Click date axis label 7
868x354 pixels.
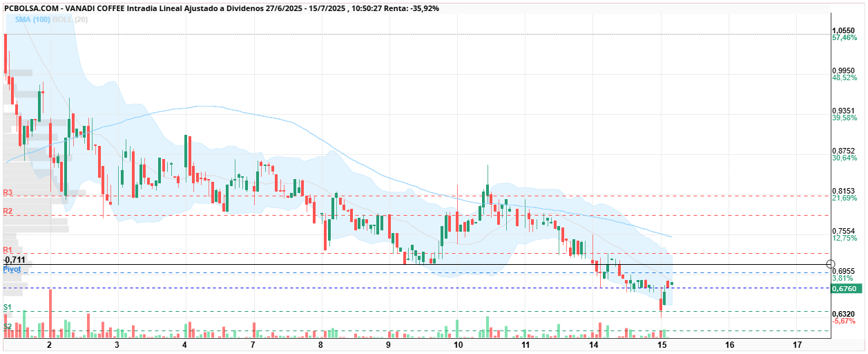(x=253, y=344)
